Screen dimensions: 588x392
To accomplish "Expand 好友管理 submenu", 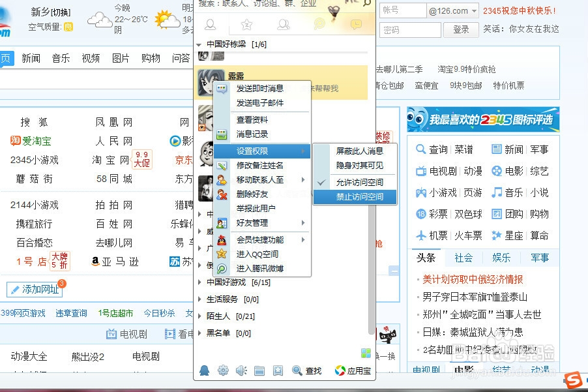I will [x=262, y=223].
